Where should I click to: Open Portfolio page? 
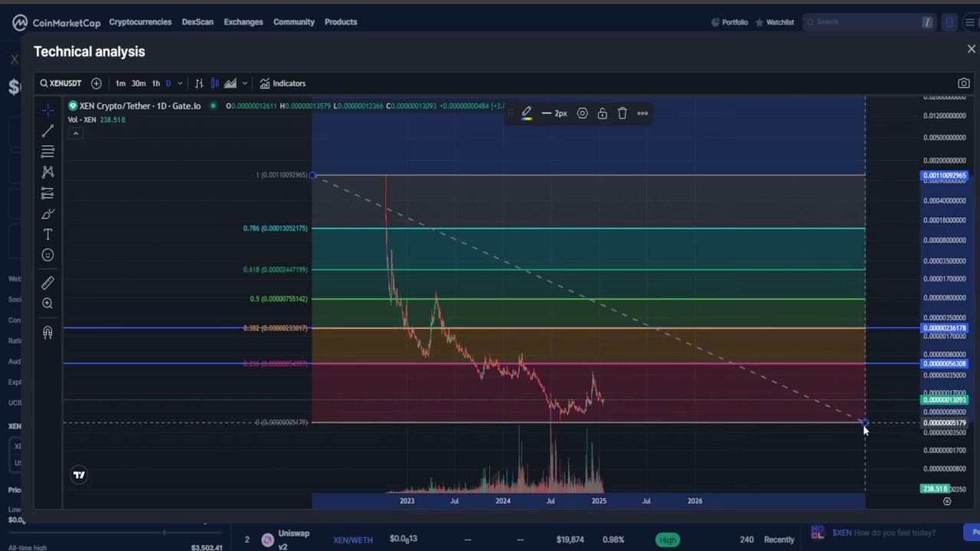[x=730, y=22]
